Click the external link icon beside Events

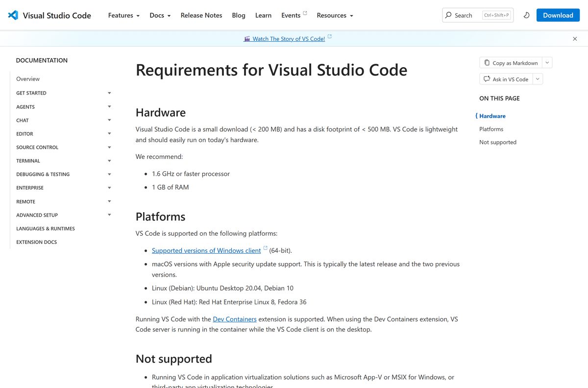305,13
